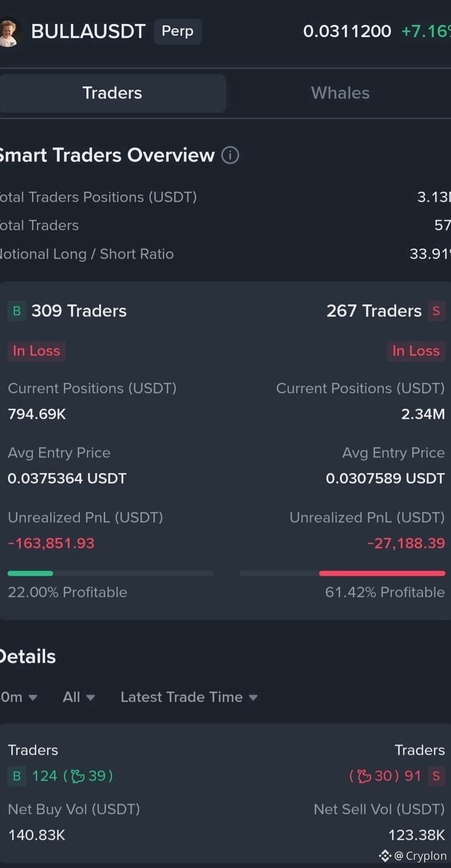Screen dimensions: 451x868
Task: Click the red whale icon next to 30
Action: tap(364, 776)
